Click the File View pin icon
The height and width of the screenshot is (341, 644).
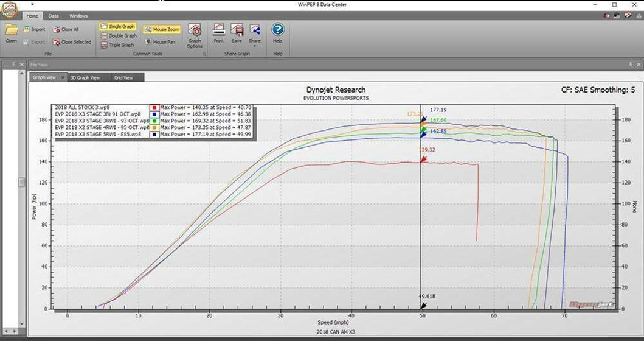(x=631, y=65)
